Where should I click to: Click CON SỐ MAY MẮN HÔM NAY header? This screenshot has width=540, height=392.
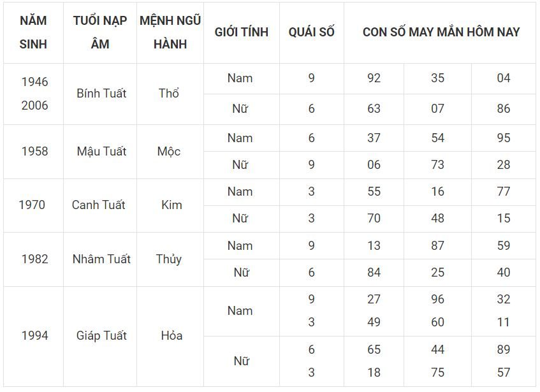click(x=441, y=33)
